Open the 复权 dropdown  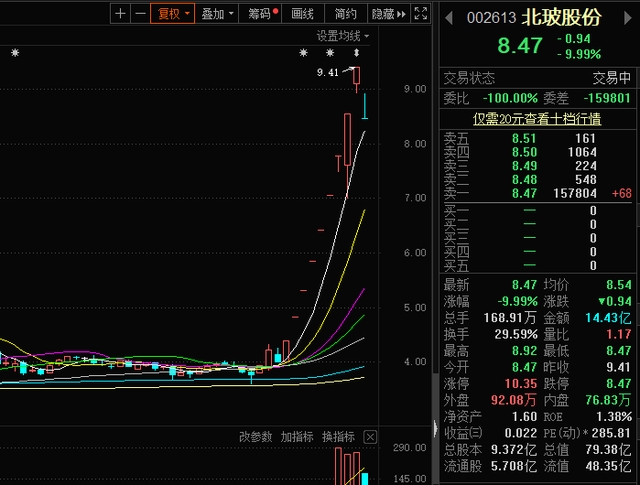[x=172, y=14]
